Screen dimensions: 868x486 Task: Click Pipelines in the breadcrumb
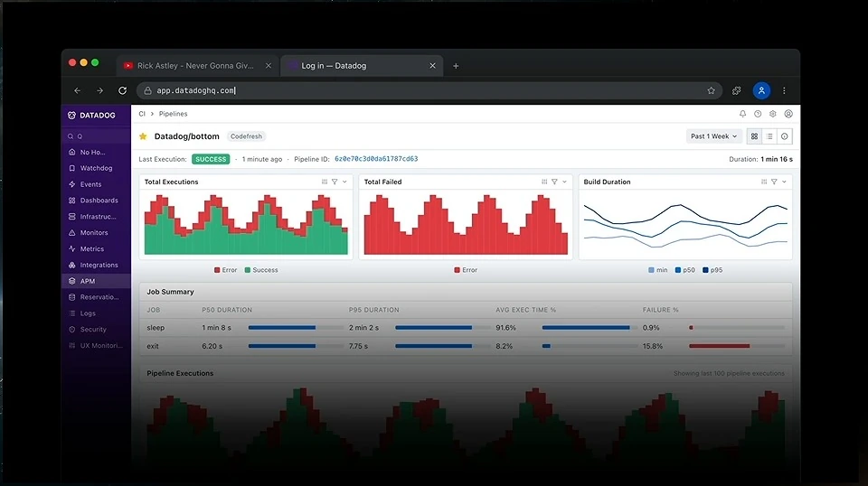[174, 113]
